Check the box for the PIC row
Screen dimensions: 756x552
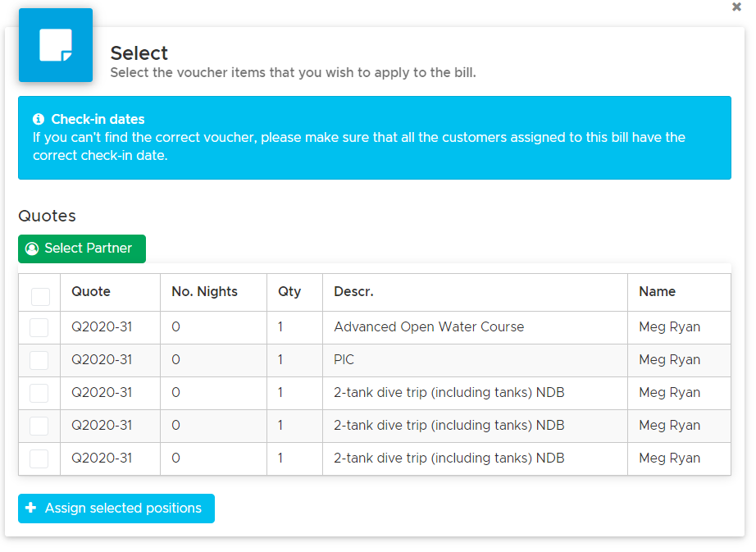pos(39,360)
